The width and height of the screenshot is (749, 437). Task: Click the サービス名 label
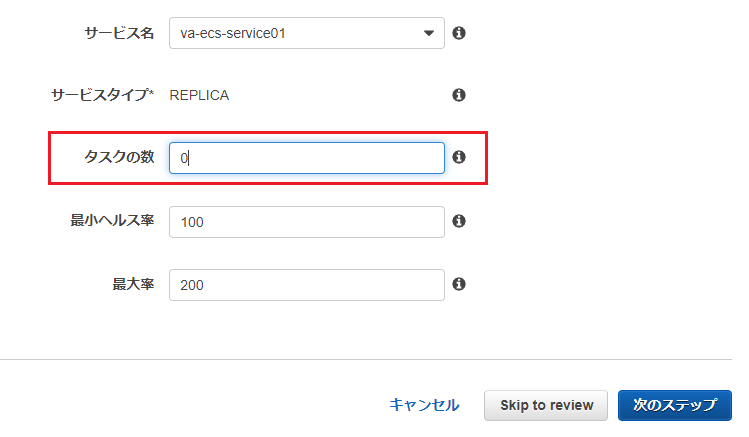119,33
